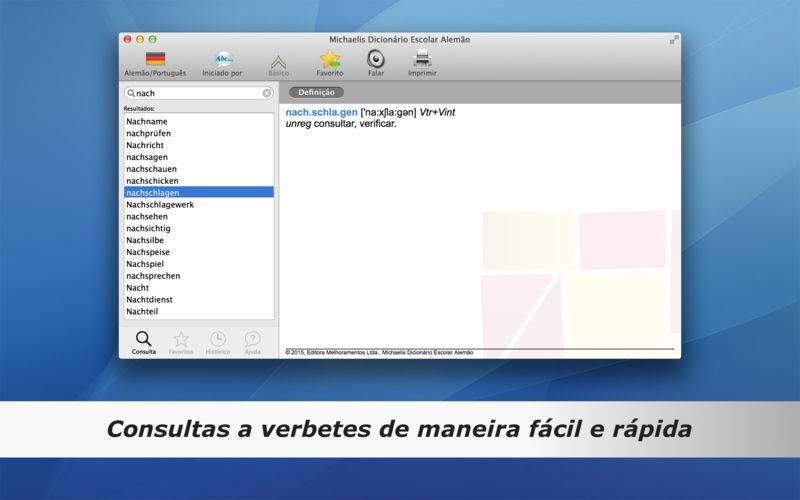Click the window title Michaelis Dicionário Escolar Alemão
This screenshot has height=500, width=800.
pos(399,39)
